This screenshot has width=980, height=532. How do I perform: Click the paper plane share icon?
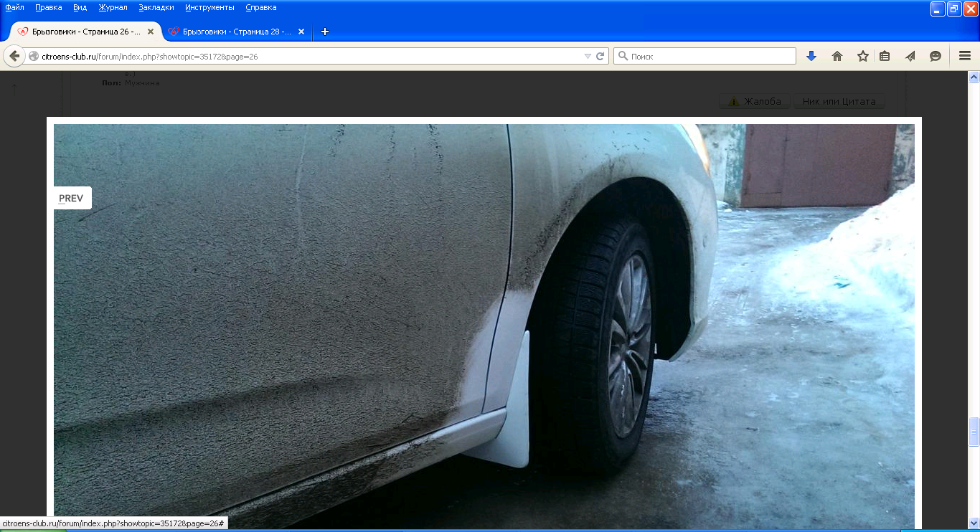pyautogui.click(x=910, y=56)
